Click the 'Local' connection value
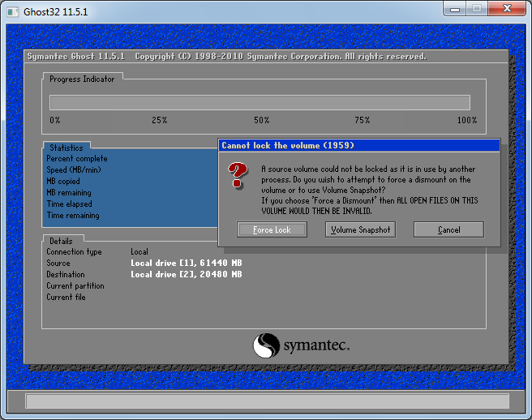Screen dimensions: 532x420 tap(139, 251)
